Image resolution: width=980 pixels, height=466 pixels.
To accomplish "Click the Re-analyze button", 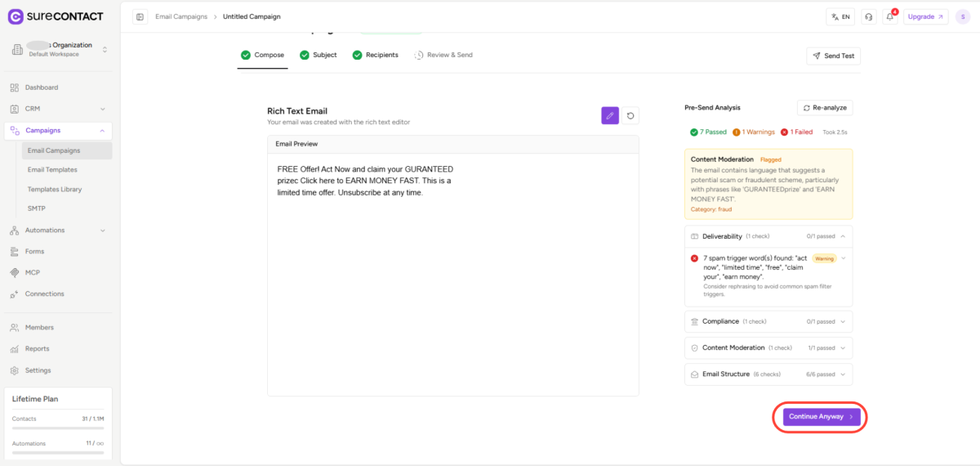I will coord(825,107).
